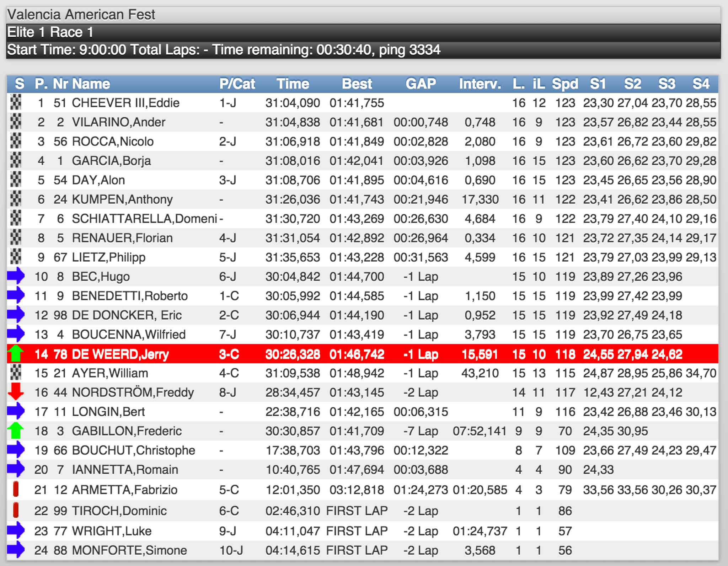Sort by the Best column header
The height and width of the screenshot is (566, 728).
pos(357,84)
